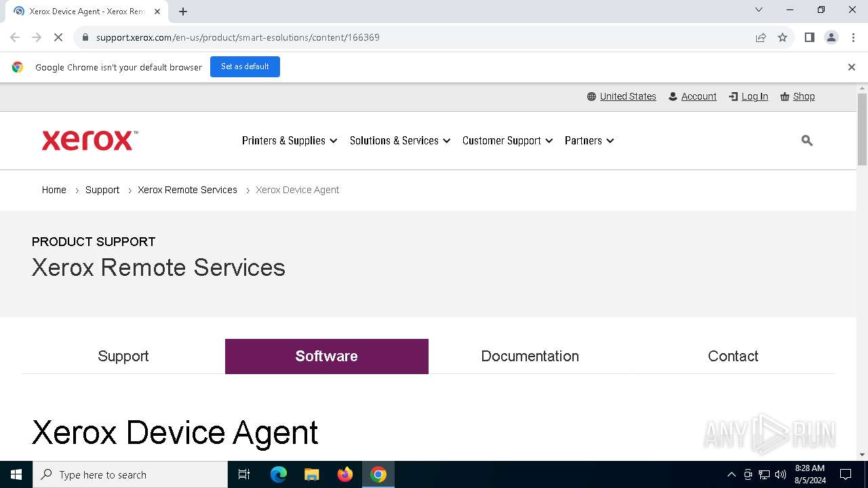Close the Xerox Device Agent tab
The width and height of the screenshot is (868, 488).
point(157,11)
